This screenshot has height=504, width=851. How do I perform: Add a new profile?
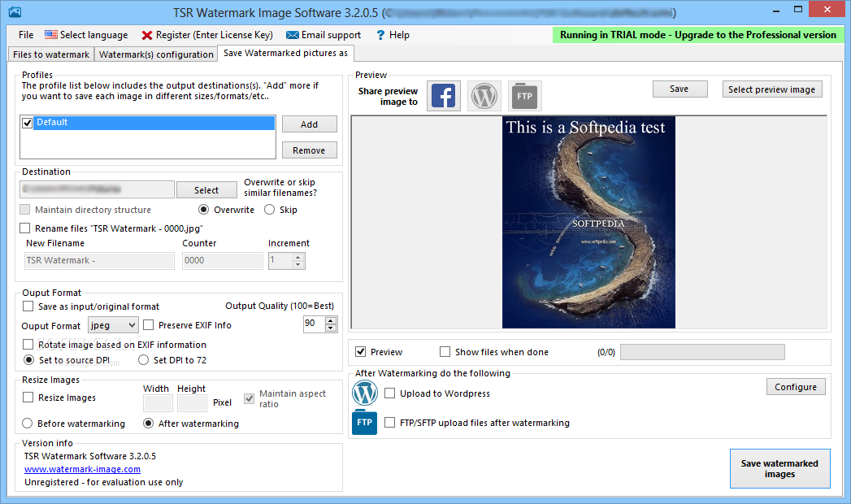coord(310,124)
